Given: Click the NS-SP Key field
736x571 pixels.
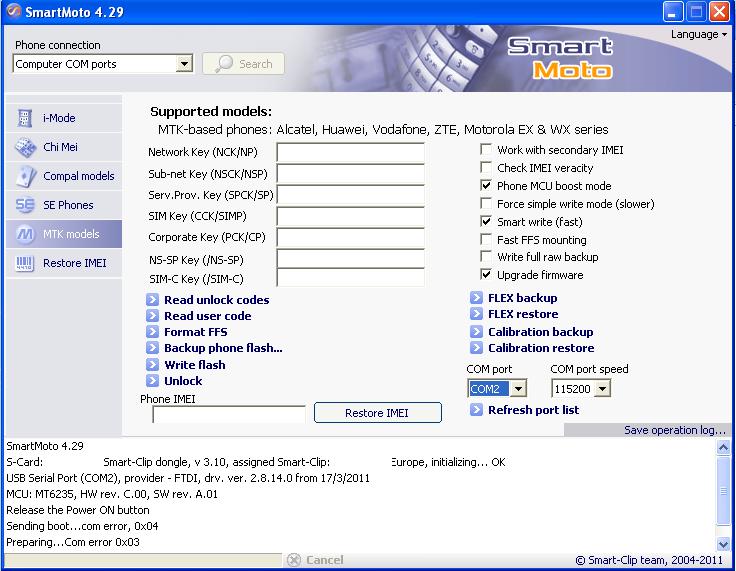Looking at the screenshot, I should tap(351, 258).
